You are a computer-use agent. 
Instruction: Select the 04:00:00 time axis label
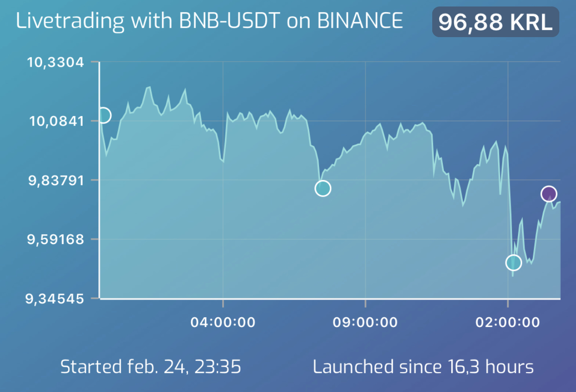point(223,322)
